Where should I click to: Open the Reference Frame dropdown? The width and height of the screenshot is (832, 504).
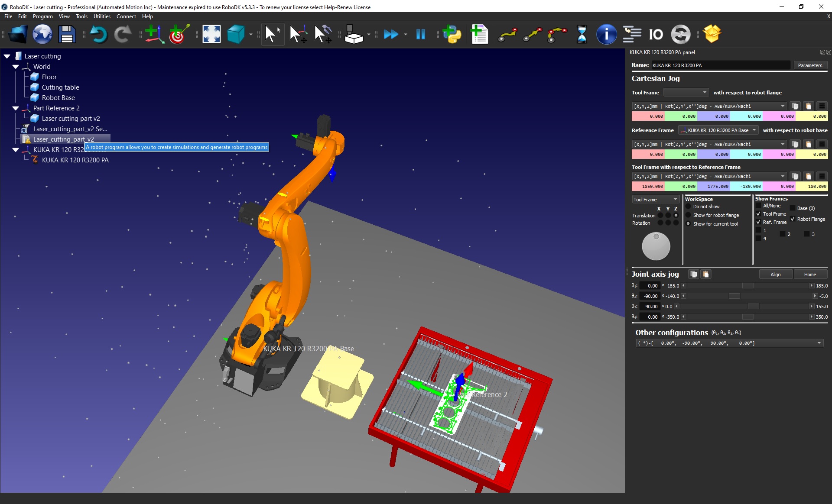pos(718,130)
